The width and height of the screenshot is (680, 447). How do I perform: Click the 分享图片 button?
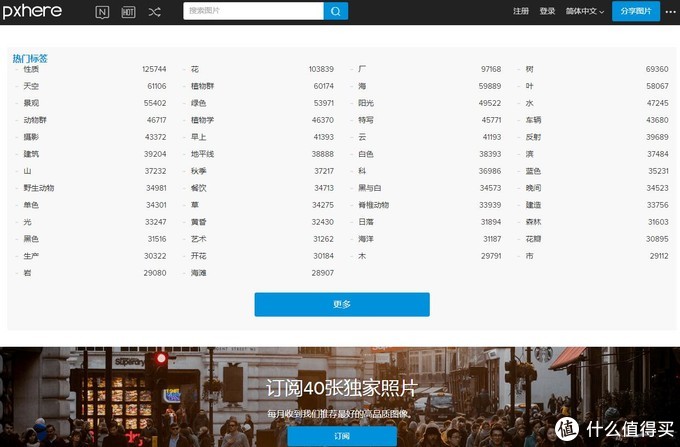pyautogui.click(x=636, y=11)
